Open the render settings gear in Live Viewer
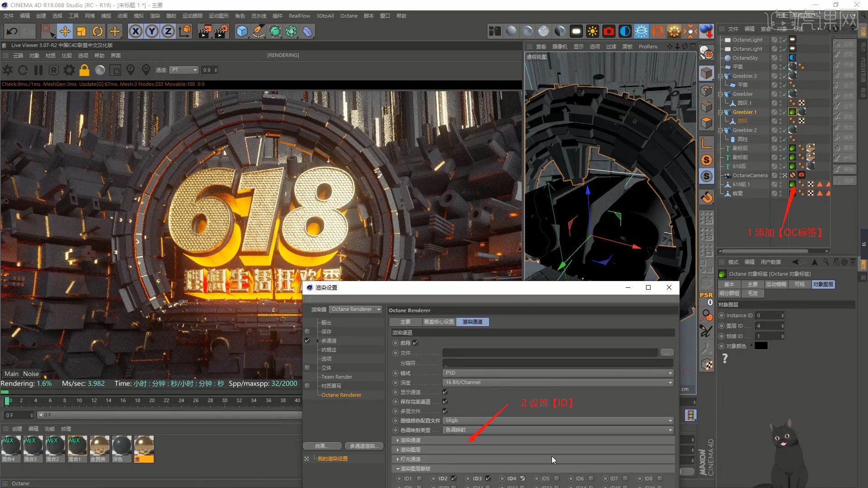 pyautogui.click(x=69, y=70)
